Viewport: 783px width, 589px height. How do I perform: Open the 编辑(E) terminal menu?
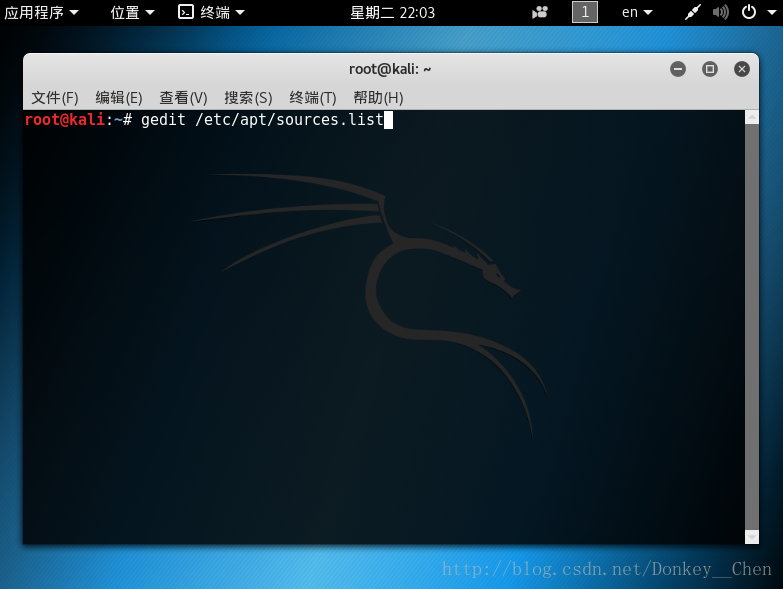(x=119, y=97)
